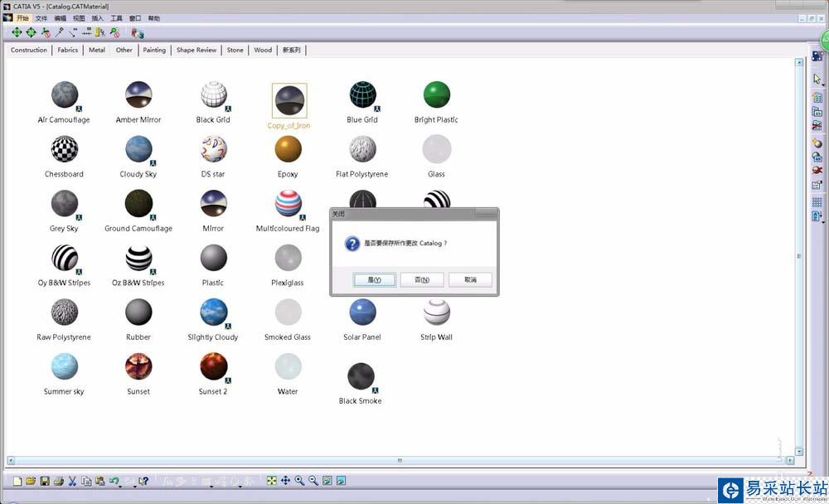Image resolution: width=829 pixels, height=504 pixels.
Task: Open the 文件 File menu
Action: (41, 18)
